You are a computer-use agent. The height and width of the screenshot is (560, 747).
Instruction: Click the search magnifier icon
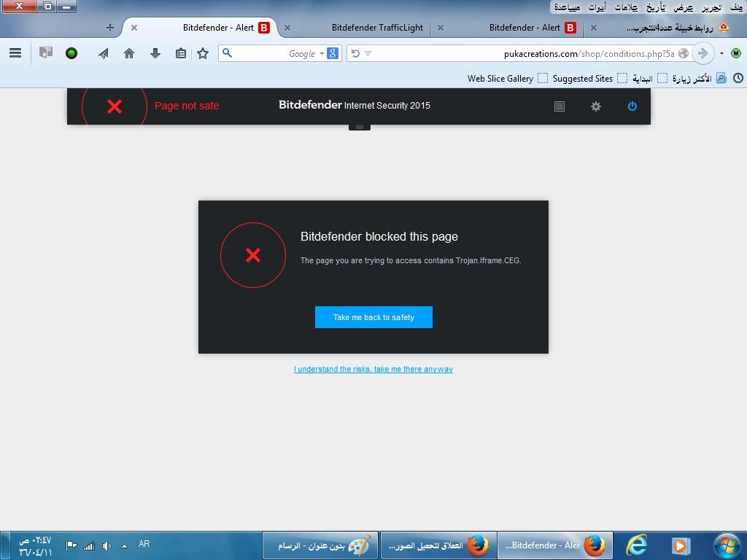coord(228,52)
